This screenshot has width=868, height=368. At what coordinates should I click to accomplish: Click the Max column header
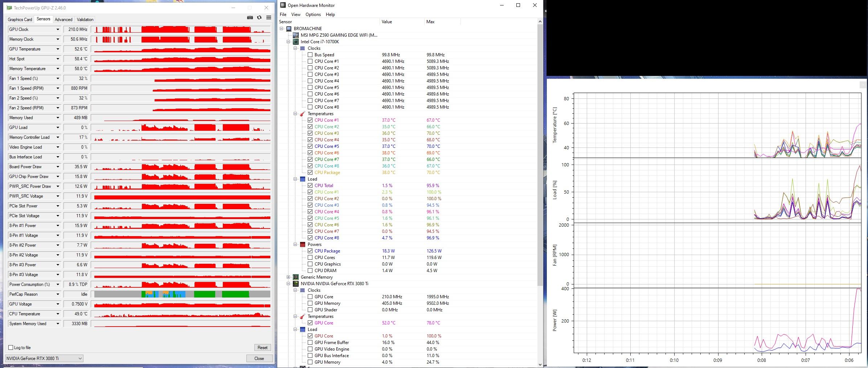click(x=442, y=22)
